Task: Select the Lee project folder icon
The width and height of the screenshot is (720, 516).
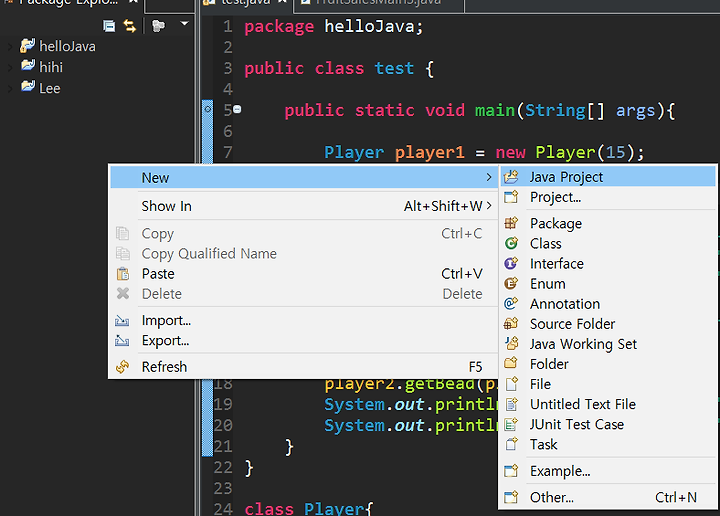Action: [x=28, y=86]
